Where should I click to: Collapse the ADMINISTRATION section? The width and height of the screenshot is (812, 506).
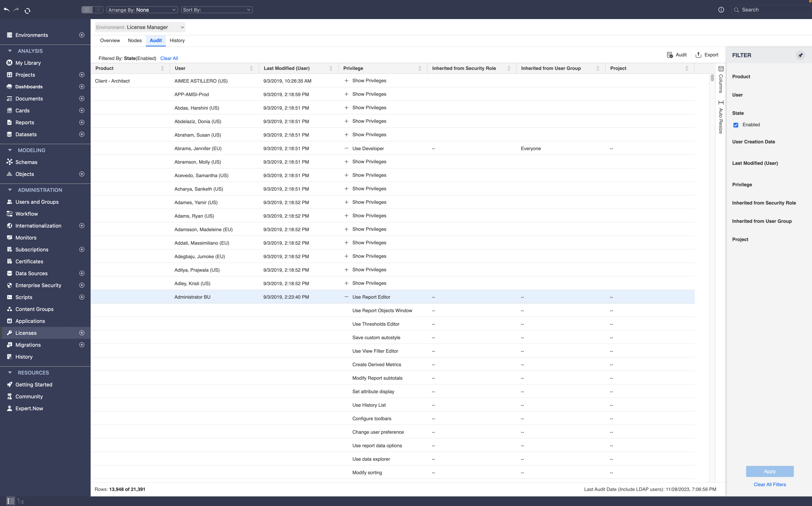(x=10, y=190)
